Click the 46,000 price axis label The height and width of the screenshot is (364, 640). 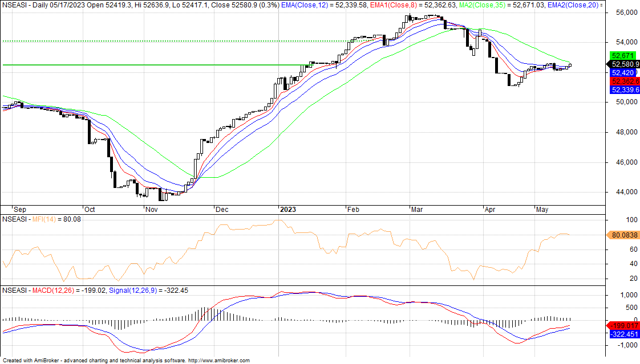626,162
